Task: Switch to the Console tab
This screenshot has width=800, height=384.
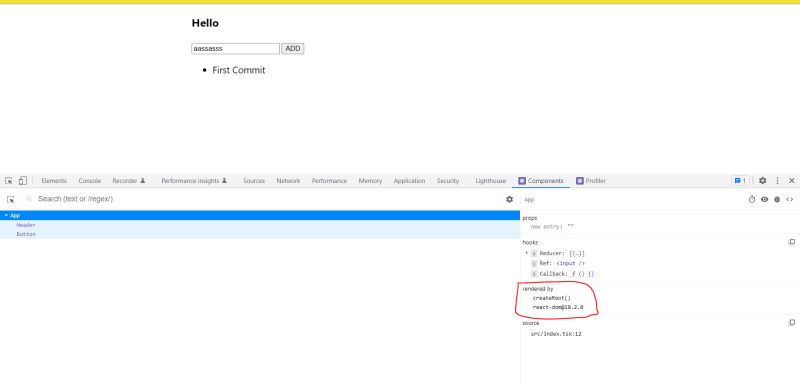Action: 90,181
